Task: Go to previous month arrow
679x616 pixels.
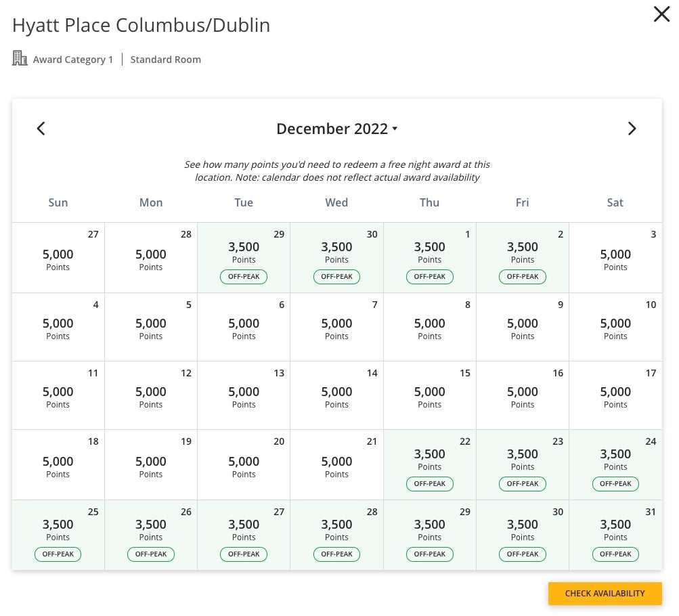Action: [x=41, y=129]
